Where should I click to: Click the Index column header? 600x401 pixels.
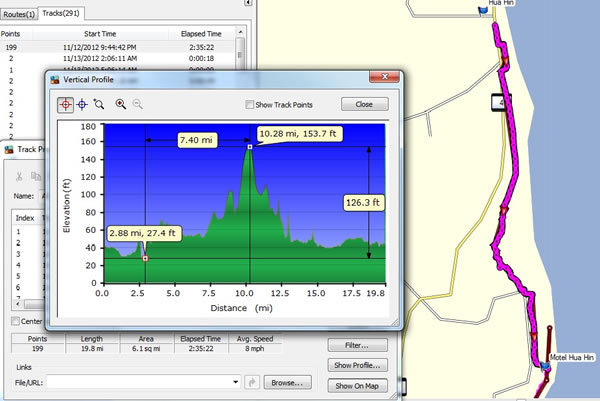tap(25, 218)
